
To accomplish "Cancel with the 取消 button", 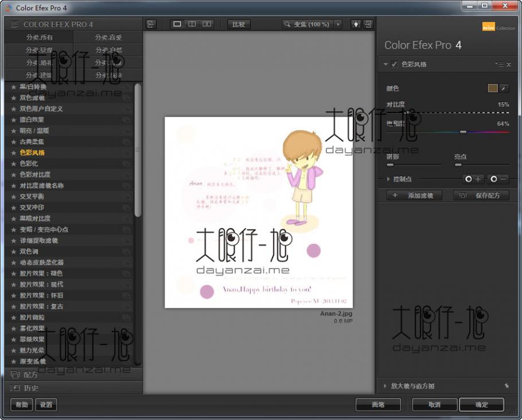I will tap(434, 405).
